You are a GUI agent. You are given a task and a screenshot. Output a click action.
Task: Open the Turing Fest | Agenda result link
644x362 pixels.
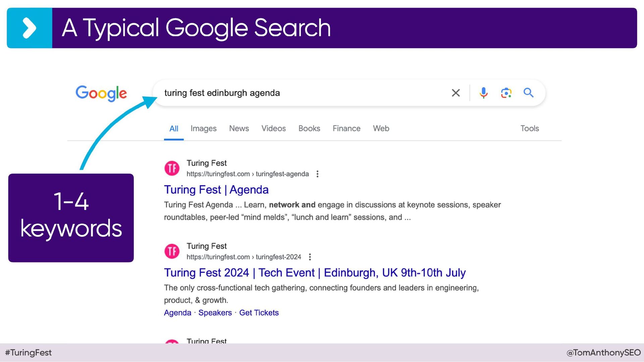point(216,190)
